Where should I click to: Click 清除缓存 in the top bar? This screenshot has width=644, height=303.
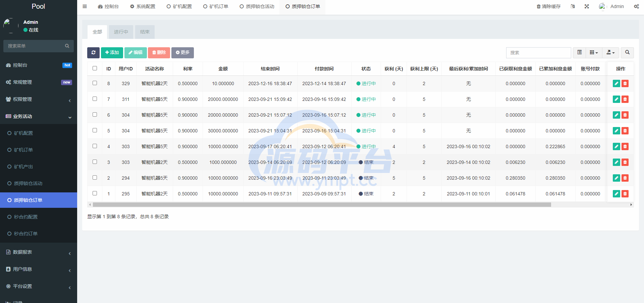(x=548, y=6)
